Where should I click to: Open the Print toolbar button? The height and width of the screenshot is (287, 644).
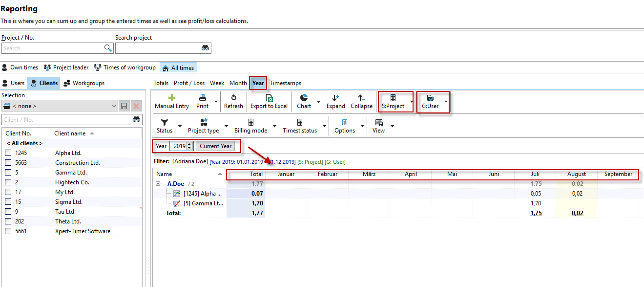[202, 102]
